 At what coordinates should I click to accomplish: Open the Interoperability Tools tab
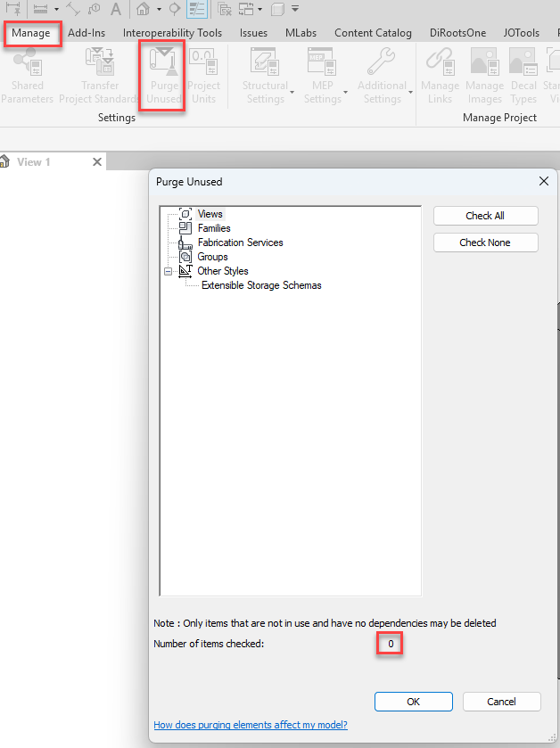(172, 33)
